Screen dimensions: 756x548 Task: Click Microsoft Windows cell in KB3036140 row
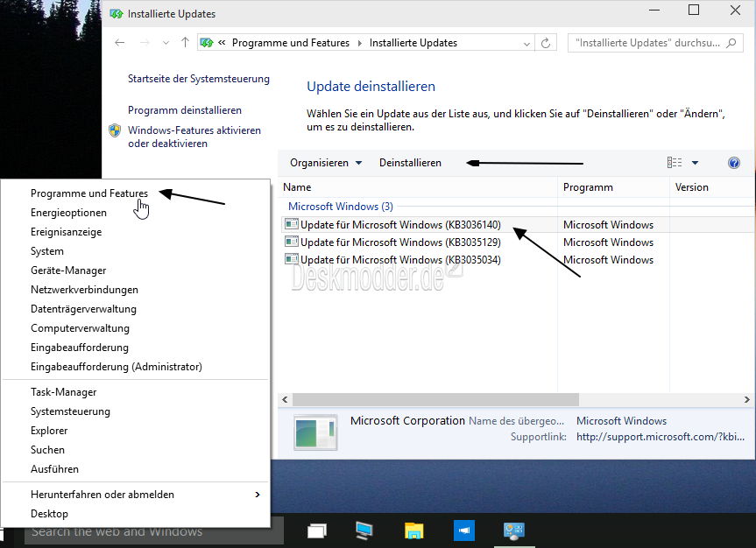click(609, 225)
